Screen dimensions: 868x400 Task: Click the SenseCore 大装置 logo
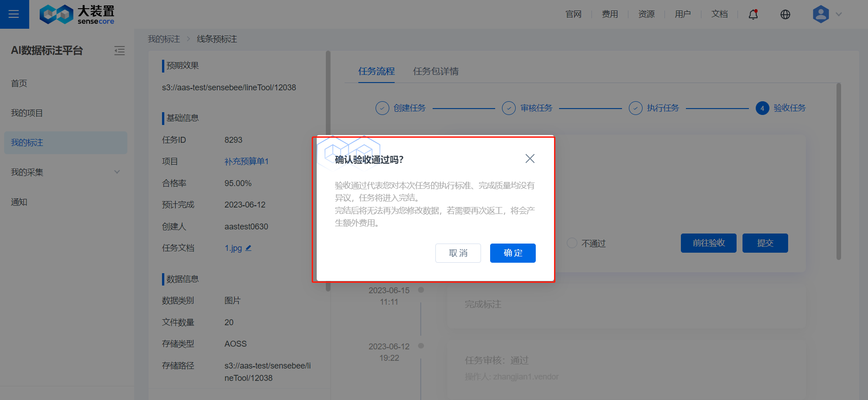(x=77, y=15)
